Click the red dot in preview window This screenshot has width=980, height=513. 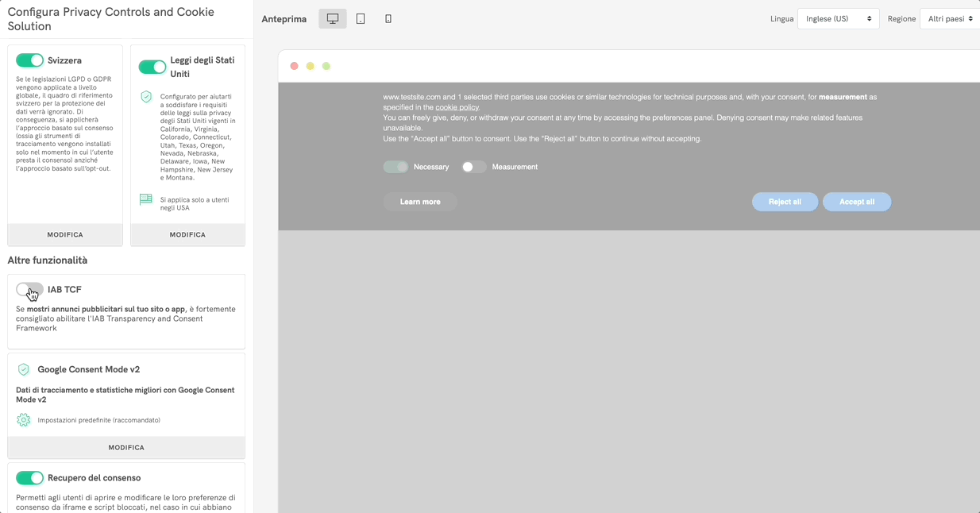coord(294,66)
